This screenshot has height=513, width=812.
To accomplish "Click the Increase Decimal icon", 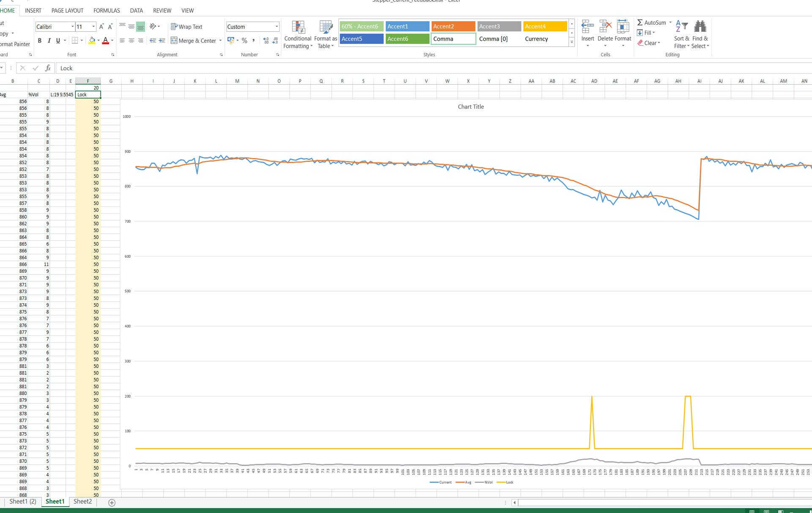I will point(266,41).
